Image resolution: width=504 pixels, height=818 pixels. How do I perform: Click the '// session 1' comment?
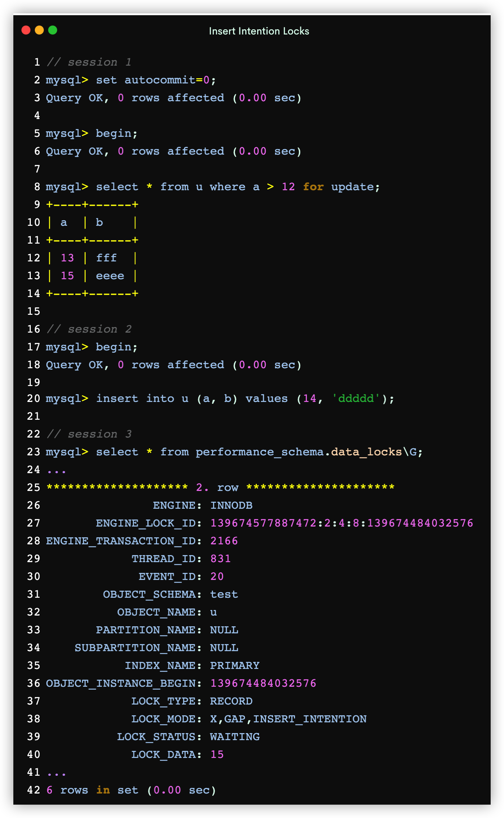(89, 62)
